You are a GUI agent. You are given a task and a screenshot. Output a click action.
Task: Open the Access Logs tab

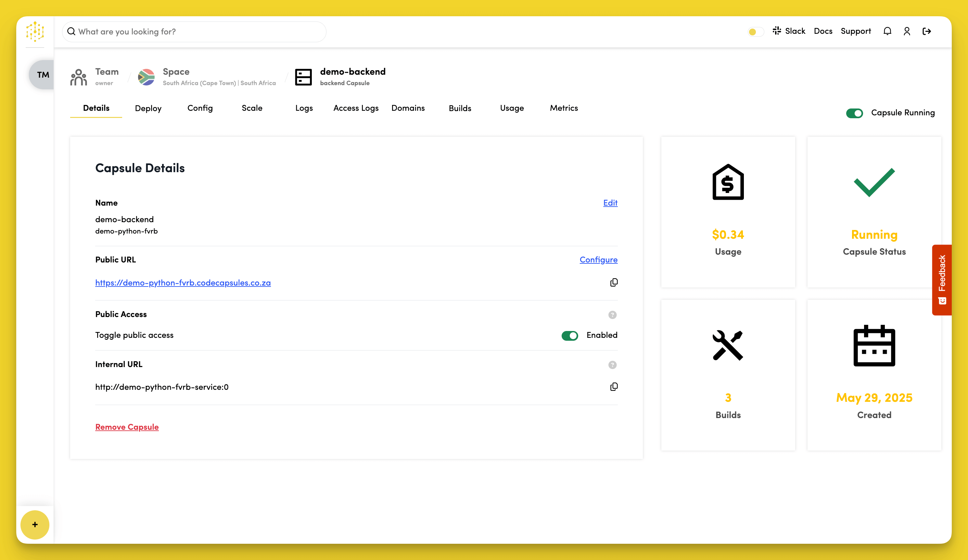(x=356, y=108)
